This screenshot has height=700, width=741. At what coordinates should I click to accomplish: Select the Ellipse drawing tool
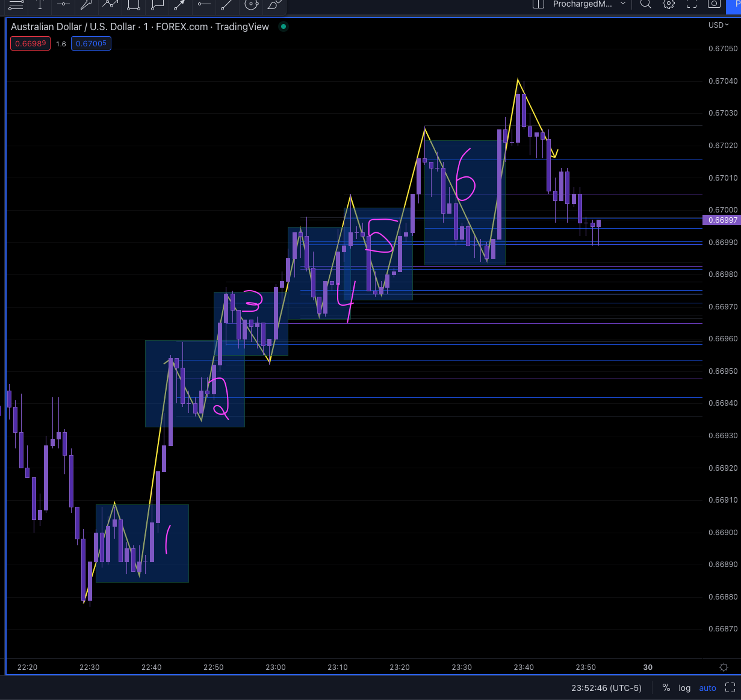click(250, 5)
